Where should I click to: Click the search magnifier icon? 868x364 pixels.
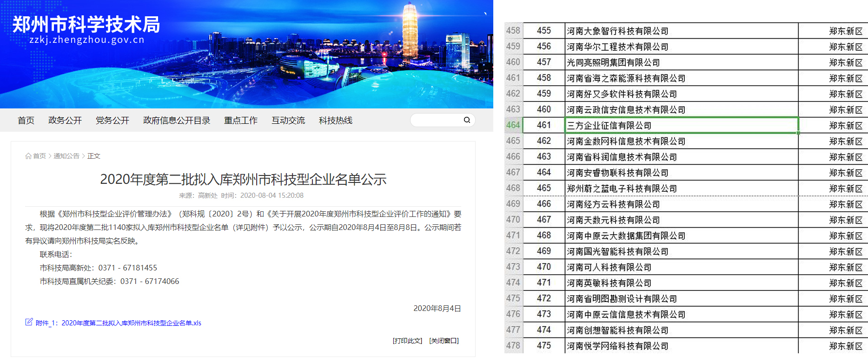pos(467,120)
